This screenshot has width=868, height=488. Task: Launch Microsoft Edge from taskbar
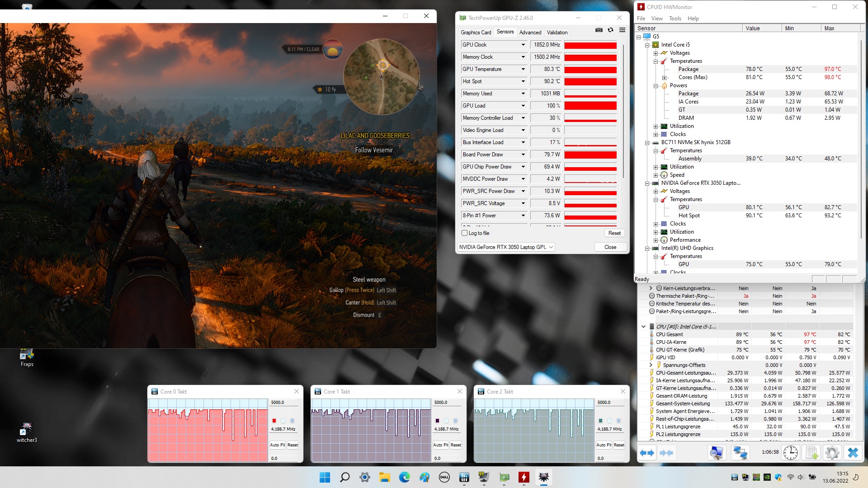[404, 477]
